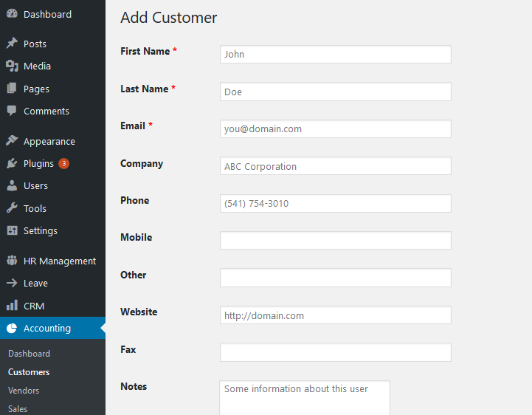The width and height of the screenshot is (532, 415).
Task: Click the Leave arrow icon
Action: click(12, 283)
